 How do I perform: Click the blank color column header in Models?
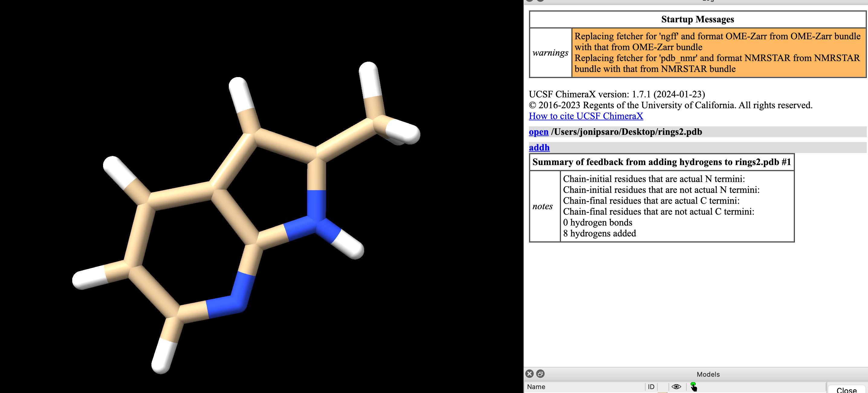tap(662, 387)
